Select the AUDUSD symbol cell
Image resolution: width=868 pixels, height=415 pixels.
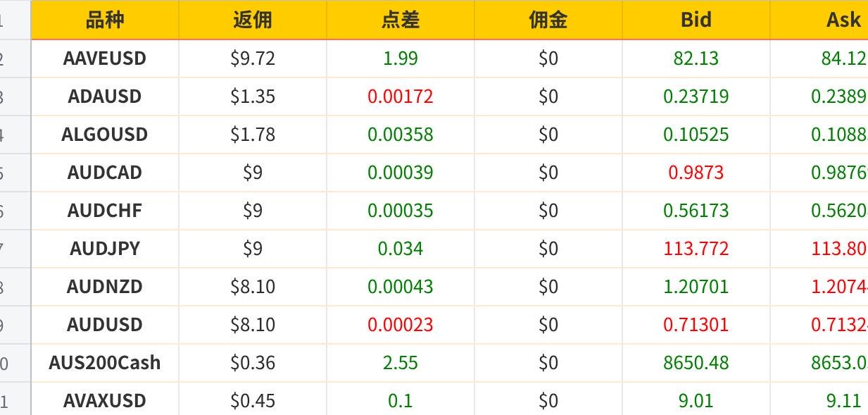[x=105, y=325]
